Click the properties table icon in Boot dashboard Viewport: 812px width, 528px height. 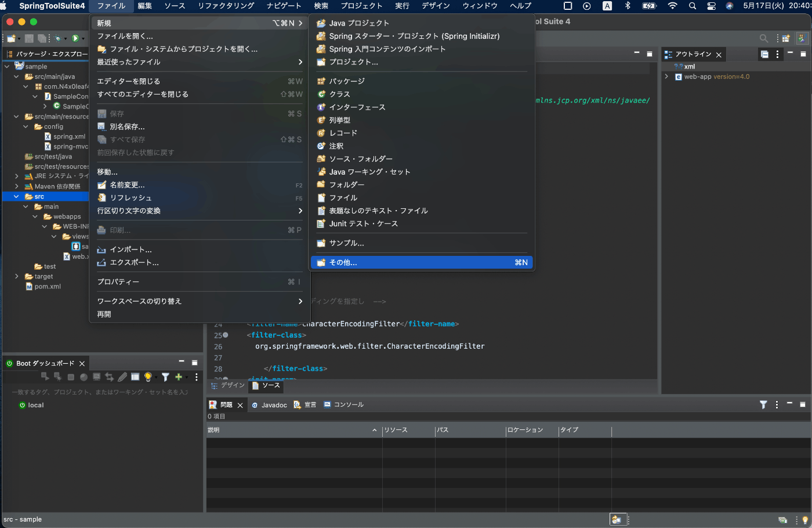coord(135,377)
